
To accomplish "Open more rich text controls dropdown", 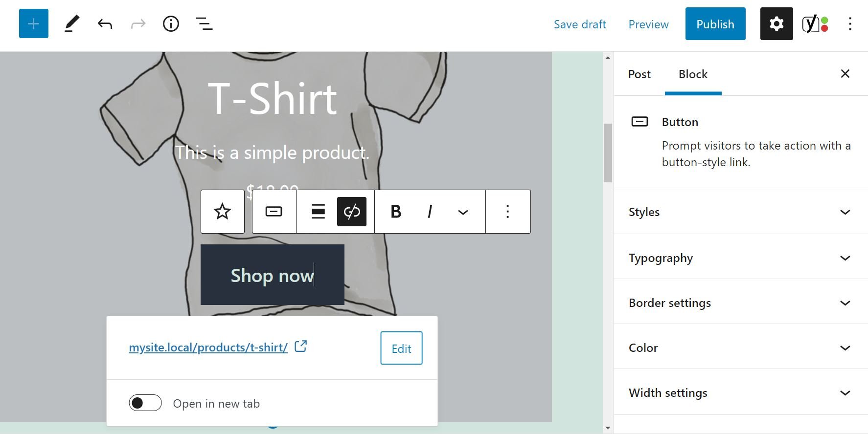I will (x=463, y=212).
